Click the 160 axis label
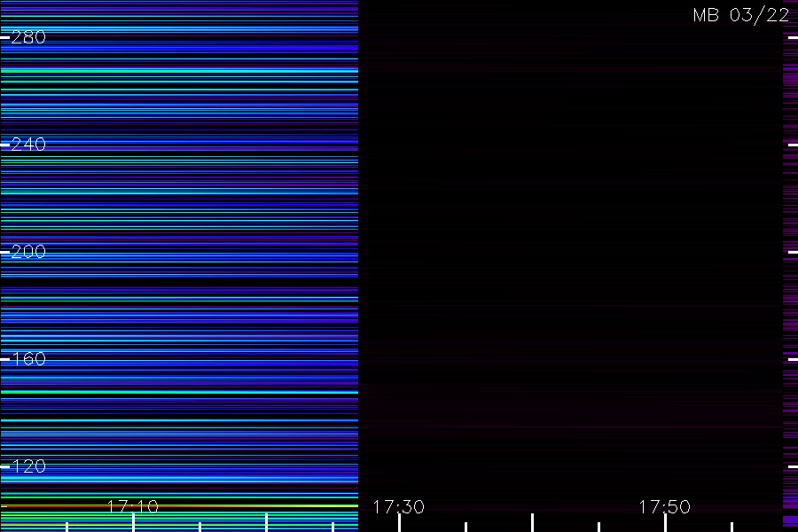Screen dimensions: 798x532 point(28,359)
